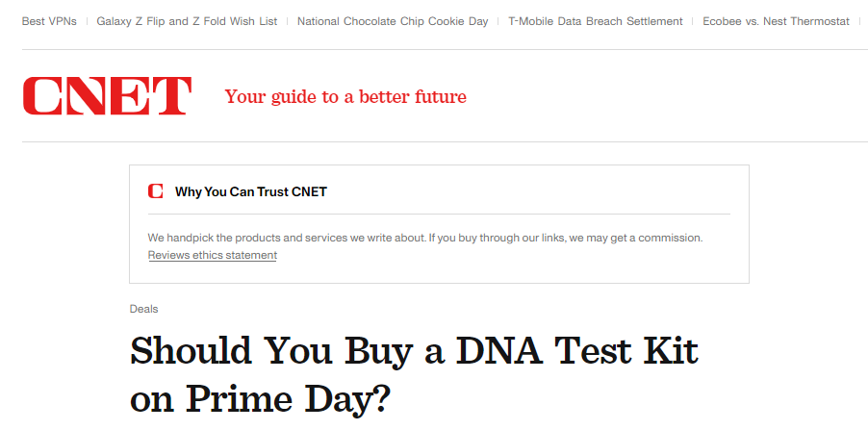868x430 pixels.
Task: Open the Best VPNs link
Action: pos(49,21)
